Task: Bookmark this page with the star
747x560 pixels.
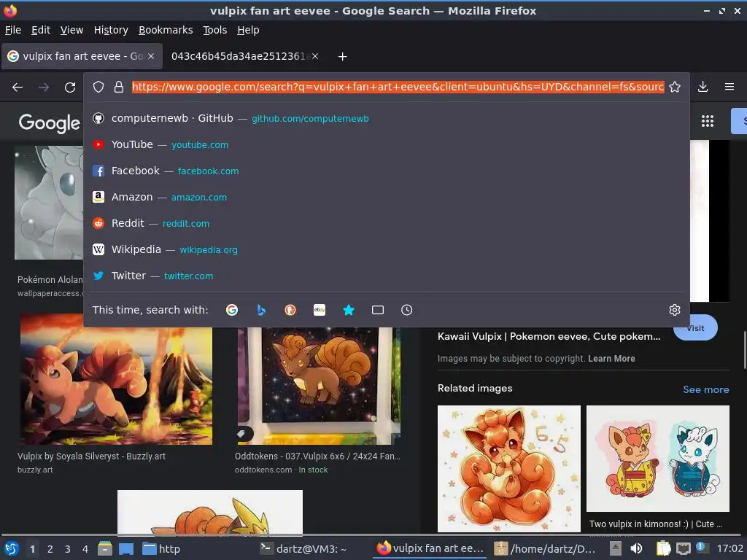Action: [x=675, y=87]
